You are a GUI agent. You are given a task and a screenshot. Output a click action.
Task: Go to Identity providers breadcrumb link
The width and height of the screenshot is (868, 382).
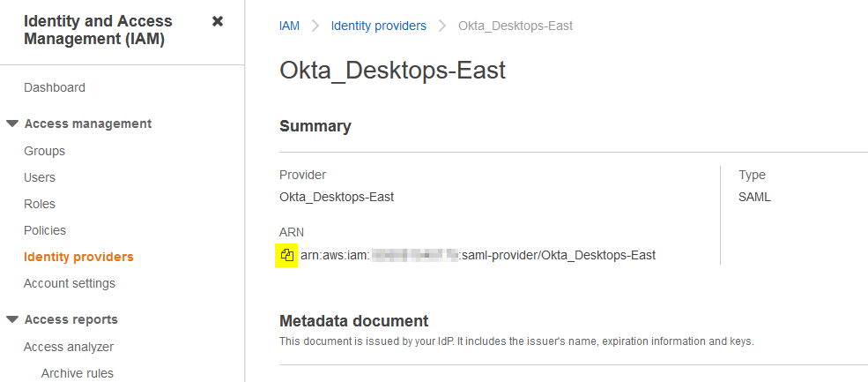click(x=379, y=26)
